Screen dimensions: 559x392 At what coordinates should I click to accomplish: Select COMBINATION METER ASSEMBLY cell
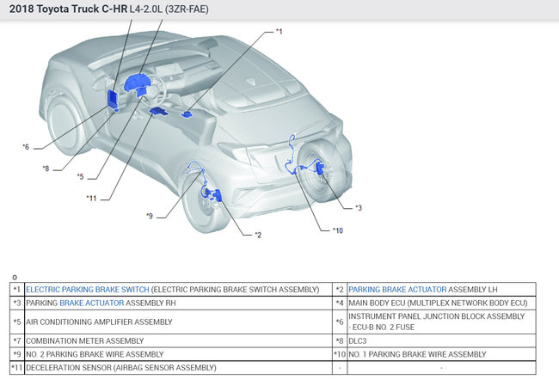click(178, 340)
